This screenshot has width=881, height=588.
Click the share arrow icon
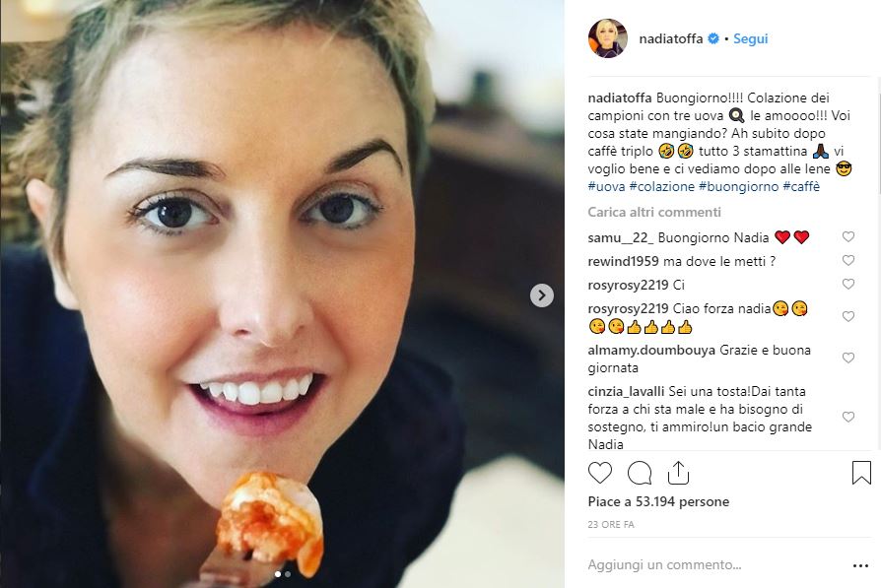coord(678,473)
